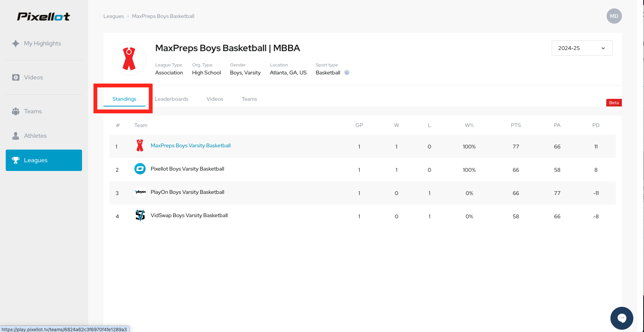644x332 pixels.
Task: Open My Highlights star icon
Action: [x=16, y=44]
